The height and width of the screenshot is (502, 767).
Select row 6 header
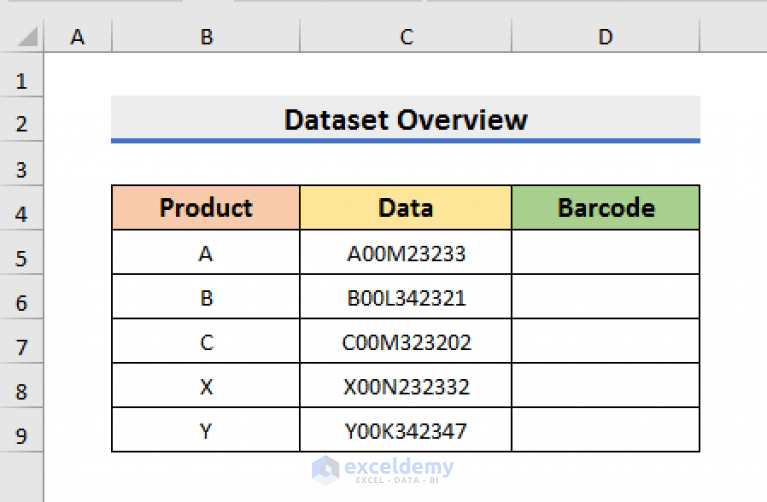point(22,297)
